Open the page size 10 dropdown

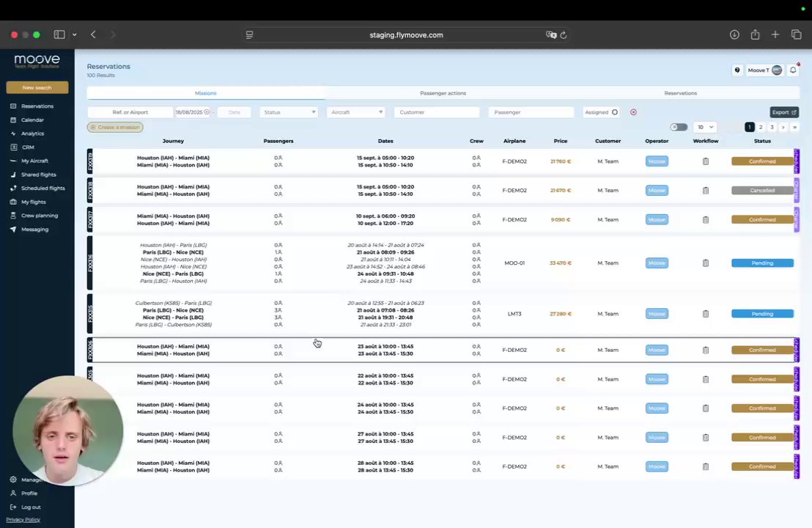(x=705, y=127)
